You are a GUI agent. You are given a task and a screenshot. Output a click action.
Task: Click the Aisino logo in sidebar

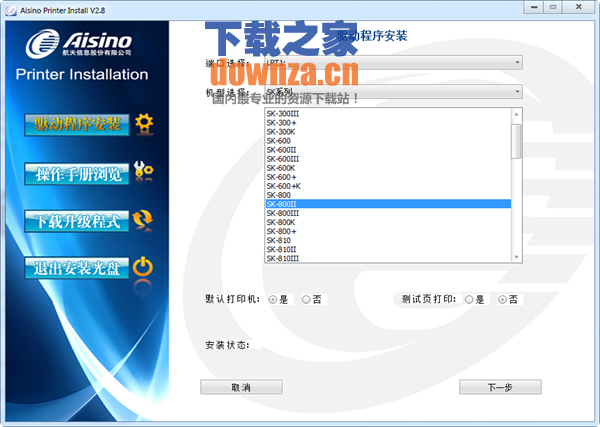[79, 43]
